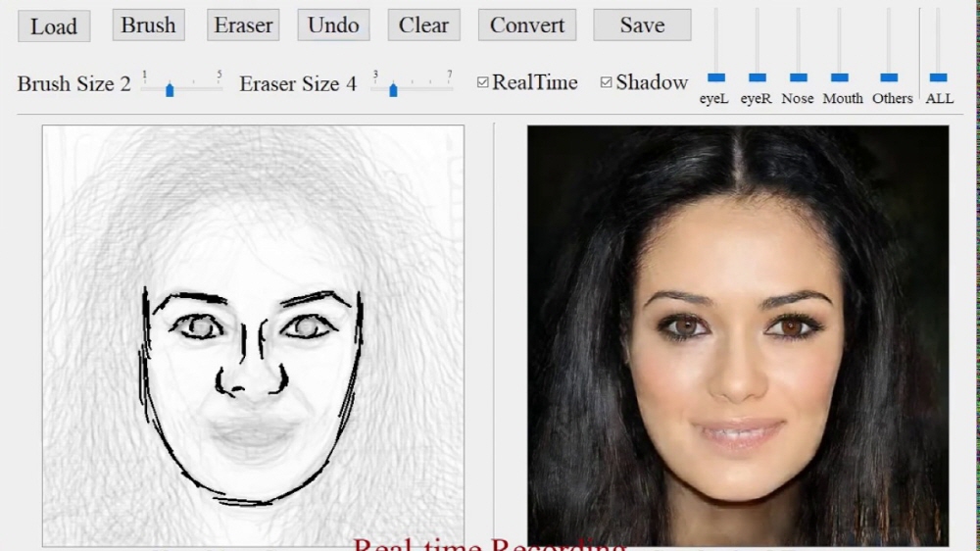This screenshot has width=980, height=551.
Task: Activate the Eraser tool
Action: click(243, 25)
